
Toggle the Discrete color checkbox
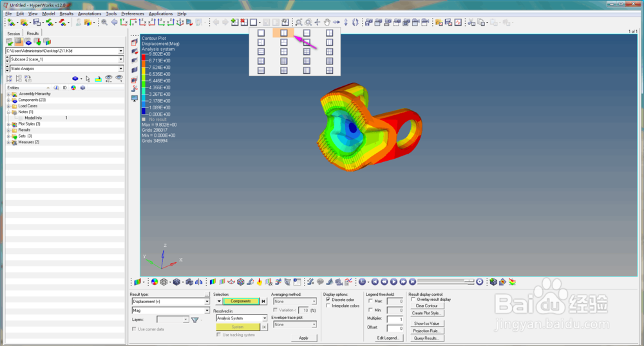coord(328,300)
